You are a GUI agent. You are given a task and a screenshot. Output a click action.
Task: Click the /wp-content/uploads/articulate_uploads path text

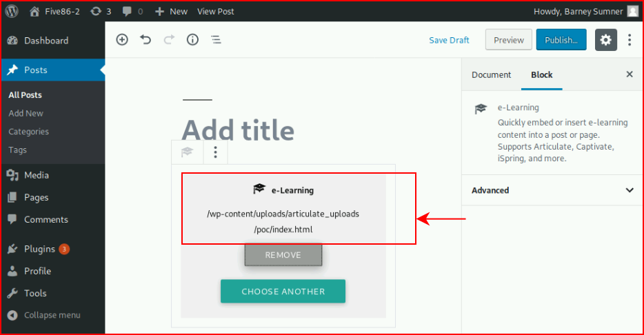[x=283, y=214]
